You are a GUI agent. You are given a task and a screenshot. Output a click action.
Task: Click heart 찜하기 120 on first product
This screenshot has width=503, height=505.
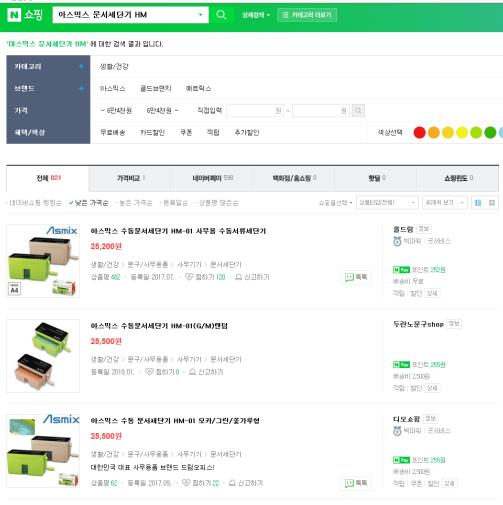coord(205,277)
